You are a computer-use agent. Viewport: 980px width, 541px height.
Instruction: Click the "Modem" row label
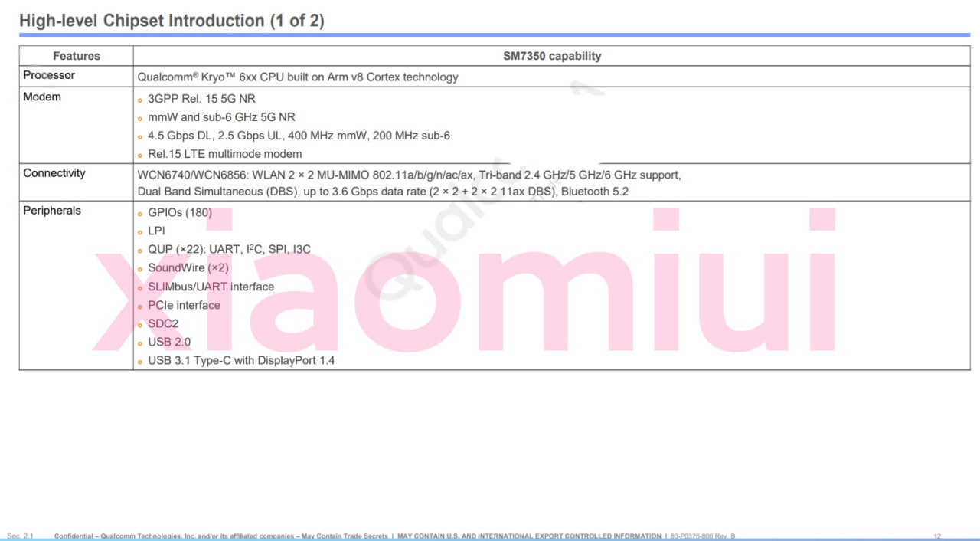(42, 97)
